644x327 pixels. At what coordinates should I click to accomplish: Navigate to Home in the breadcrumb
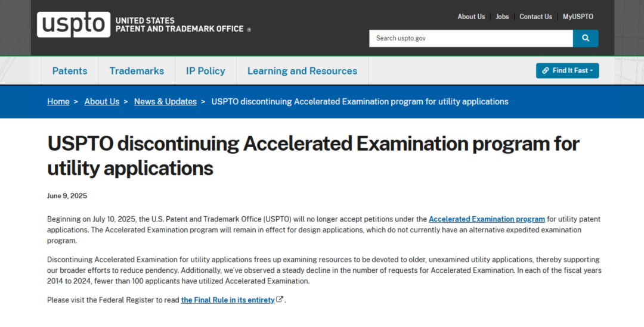[x=58, y=102]
